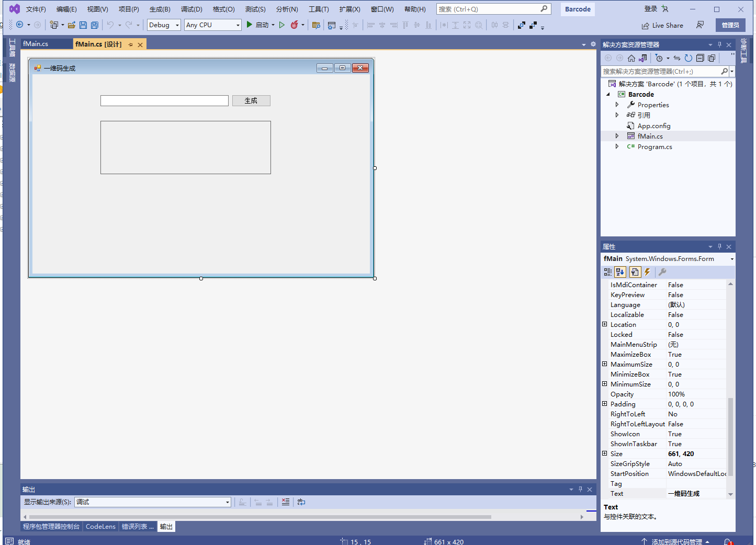Start without debugging using hollow green play icon
756x545 pixels.
[x=282, y=25]
